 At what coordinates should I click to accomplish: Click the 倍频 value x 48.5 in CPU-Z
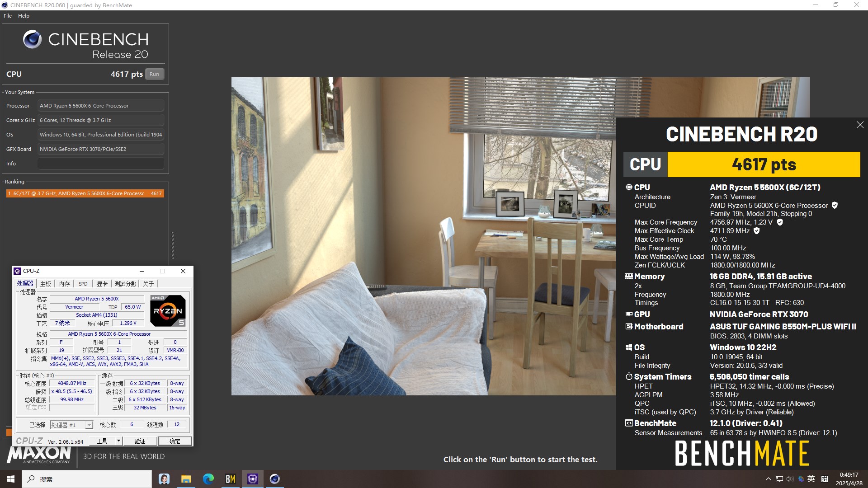pos(72,391)
